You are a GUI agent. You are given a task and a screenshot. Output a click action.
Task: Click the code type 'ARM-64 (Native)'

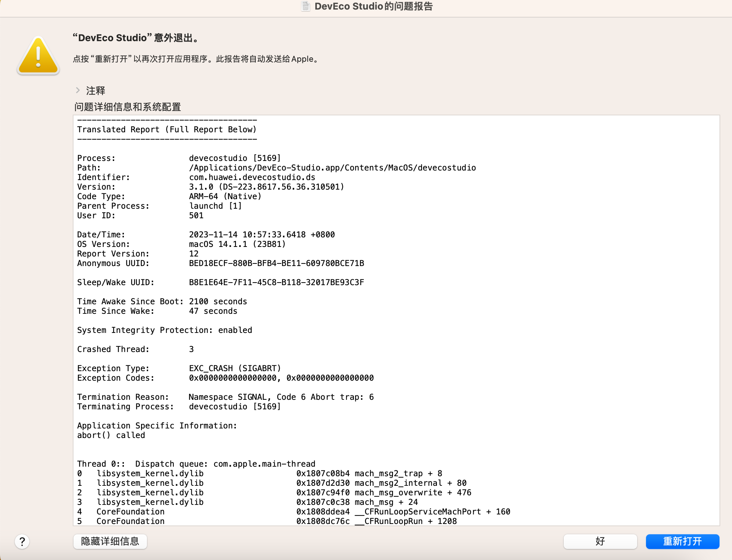[225, 196]
